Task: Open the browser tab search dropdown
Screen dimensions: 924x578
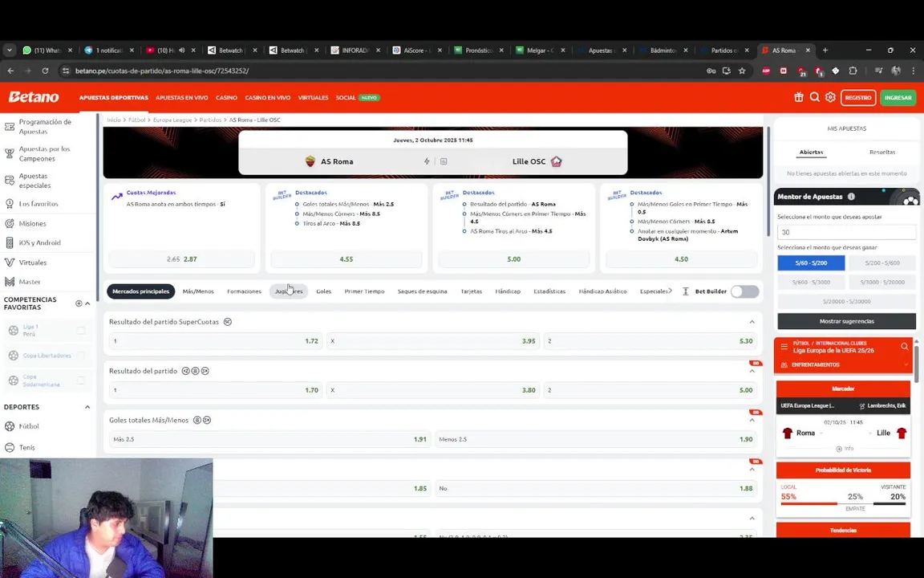Action: (x=10, y=50)
